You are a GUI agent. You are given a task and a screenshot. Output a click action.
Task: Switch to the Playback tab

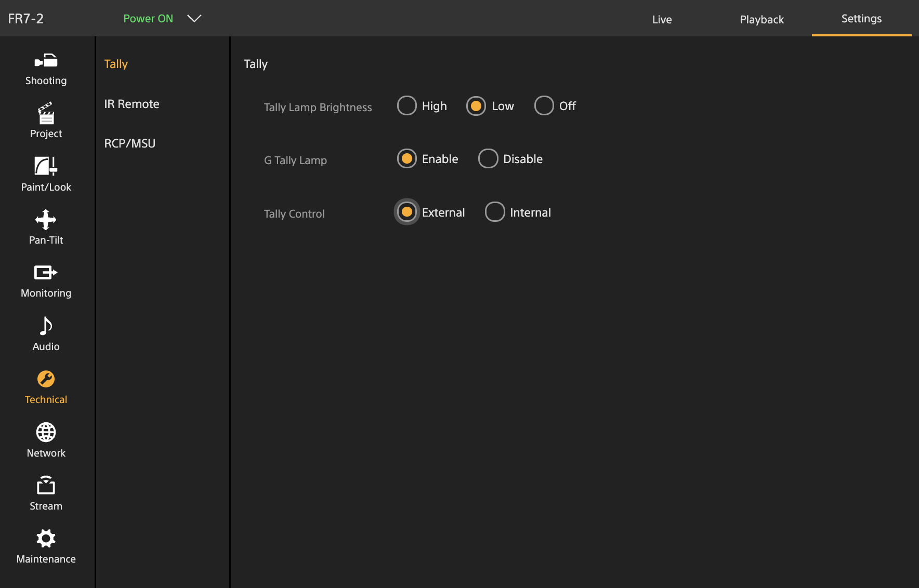pos(762,19)
